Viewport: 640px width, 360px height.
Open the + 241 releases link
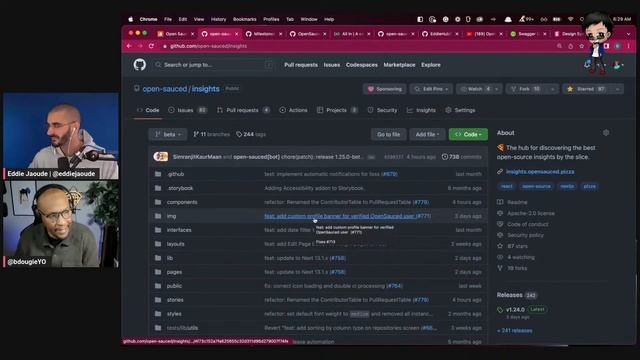(x=515, y=331)
